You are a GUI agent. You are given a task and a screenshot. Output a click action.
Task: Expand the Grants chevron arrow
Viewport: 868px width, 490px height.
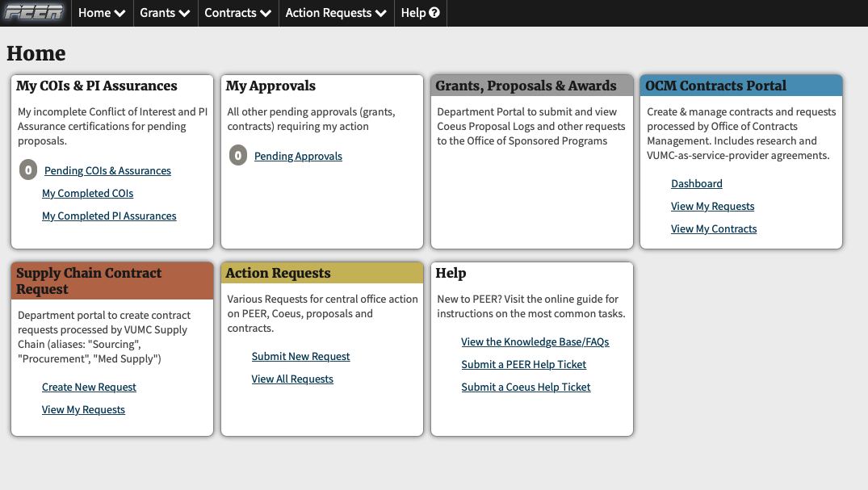184,13
